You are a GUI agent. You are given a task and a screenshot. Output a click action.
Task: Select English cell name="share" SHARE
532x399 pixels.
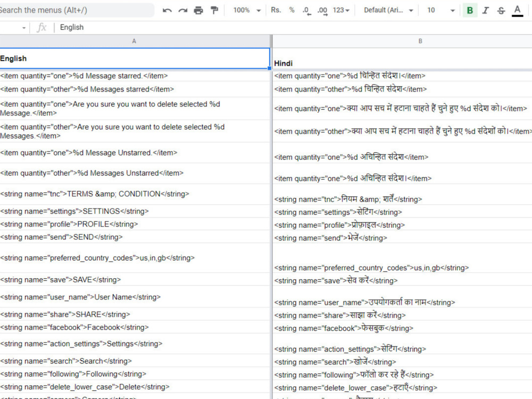pos(135,314)
